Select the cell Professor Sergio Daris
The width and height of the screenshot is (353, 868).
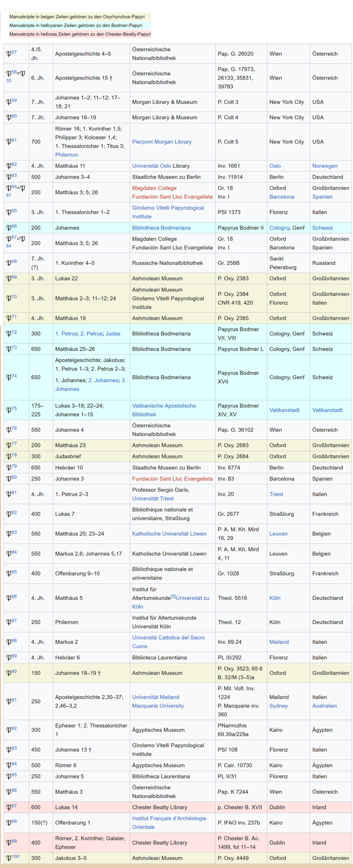(161, 490)
